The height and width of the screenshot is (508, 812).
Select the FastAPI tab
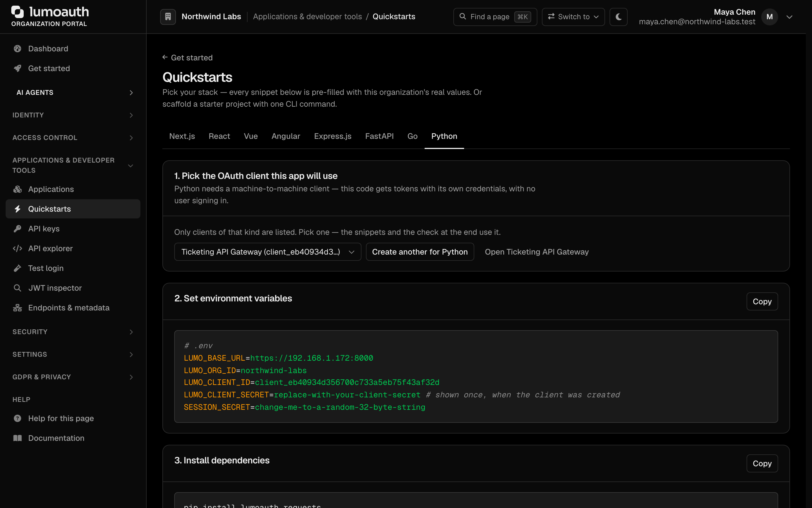pos(379,136)
